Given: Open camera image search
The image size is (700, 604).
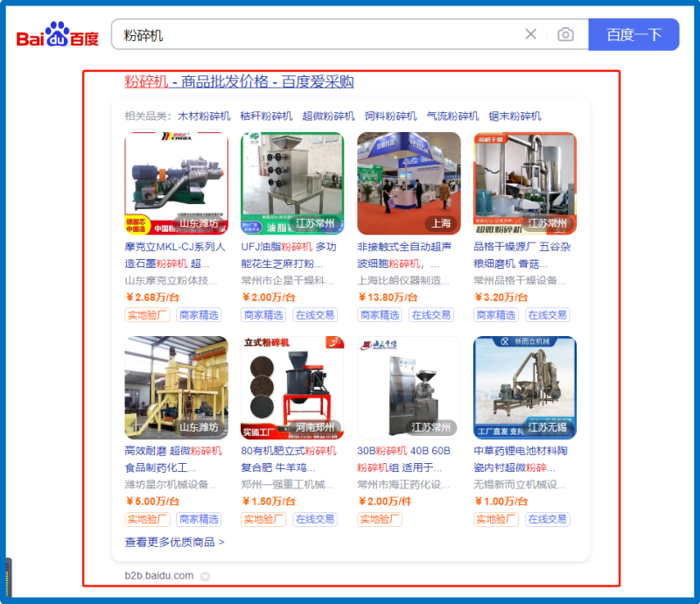Looking at the screenshot, I should click(x=566, y=34).
